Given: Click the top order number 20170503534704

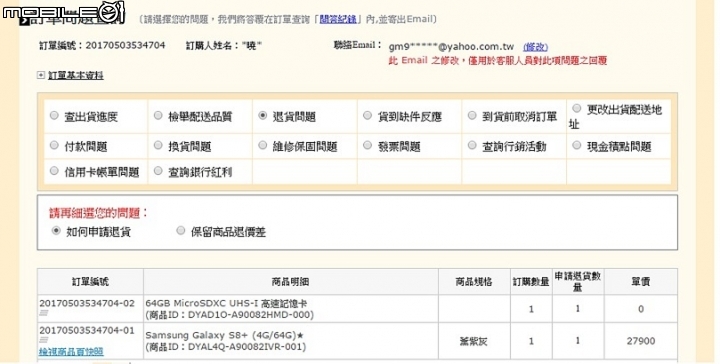Looking at the screenshot, I should [125, 45].
